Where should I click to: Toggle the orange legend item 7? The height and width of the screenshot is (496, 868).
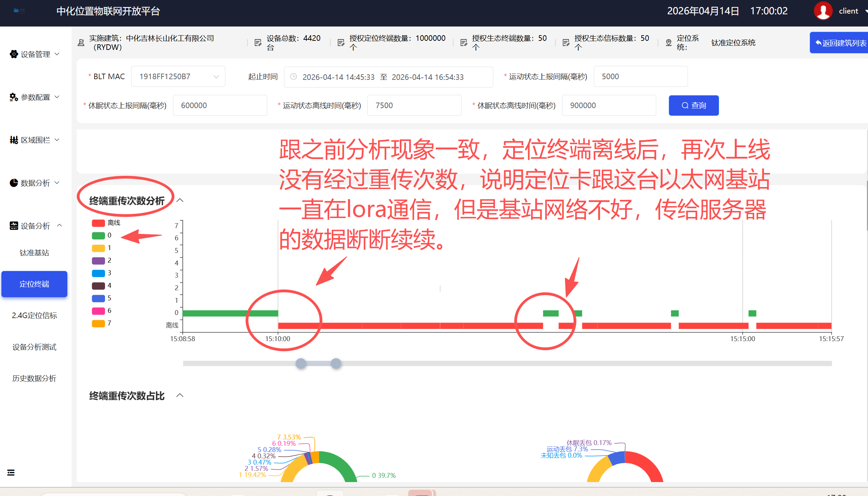[102, 323]
